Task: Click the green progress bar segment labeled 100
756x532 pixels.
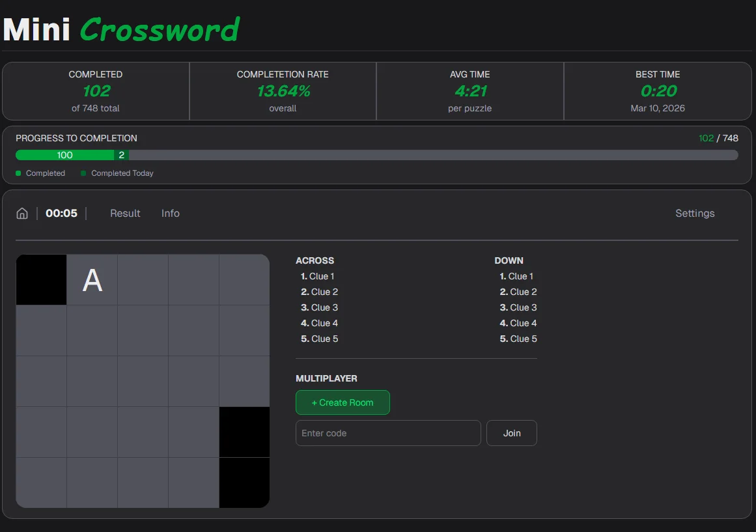Action: [x=64, y=155]
